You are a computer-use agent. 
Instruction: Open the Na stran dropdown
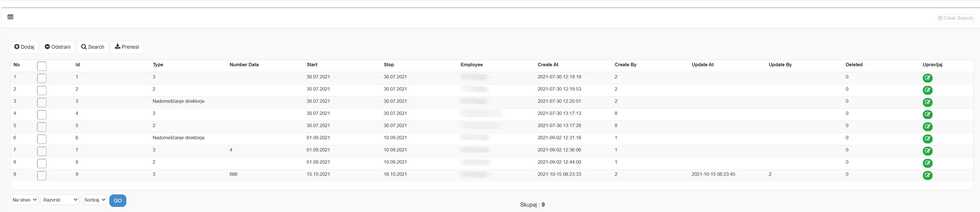pyautogui.click(x=24, y=200)
